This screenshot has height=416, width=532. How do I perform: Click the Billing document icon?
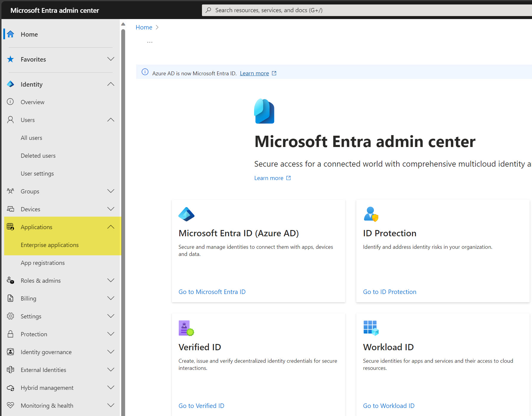(10, 298)
